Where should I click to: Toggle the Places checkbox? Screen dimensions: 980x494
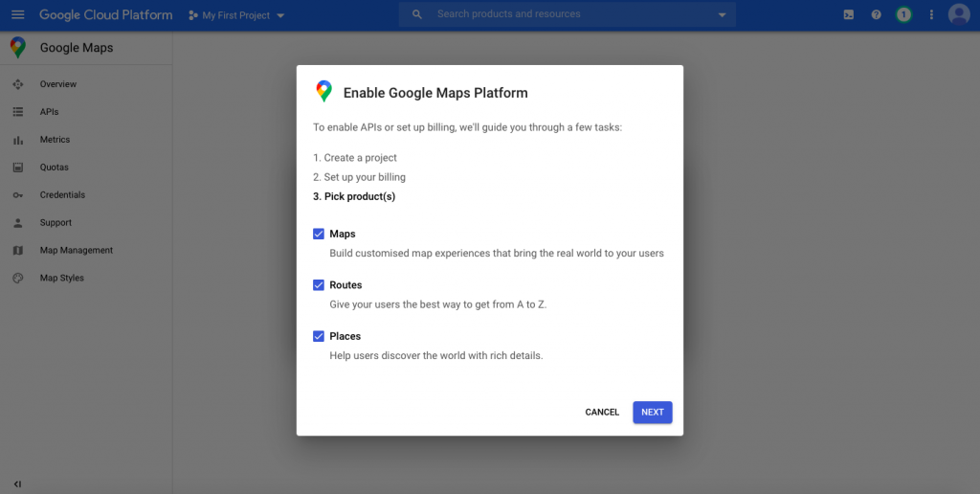click(x=319, y=336)
